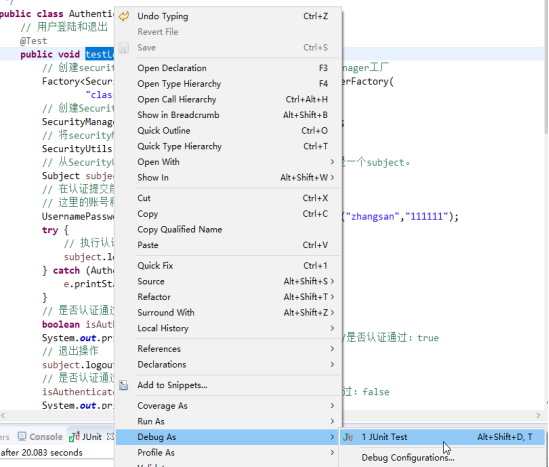This screenshot has height=467, width=549.
Task: Expand the Declarations submenu
Action: tap(228, 364)
